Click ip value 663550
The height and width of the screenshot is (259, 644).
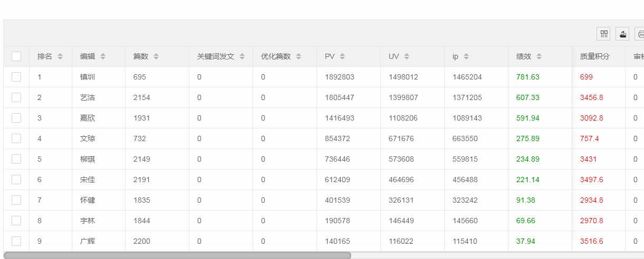click(x=465, y=138)
